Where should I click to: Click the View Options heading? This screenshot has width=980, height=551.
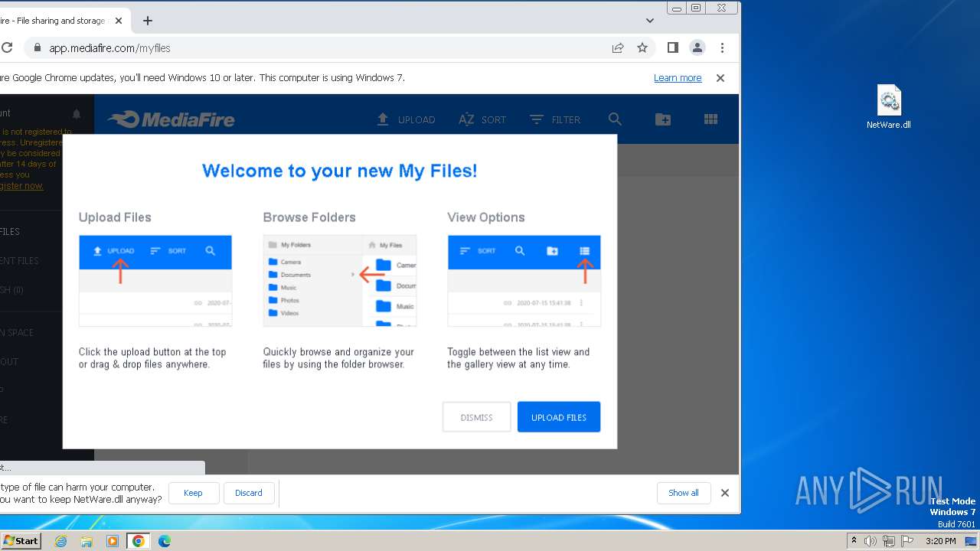click(x=486, y=217)
